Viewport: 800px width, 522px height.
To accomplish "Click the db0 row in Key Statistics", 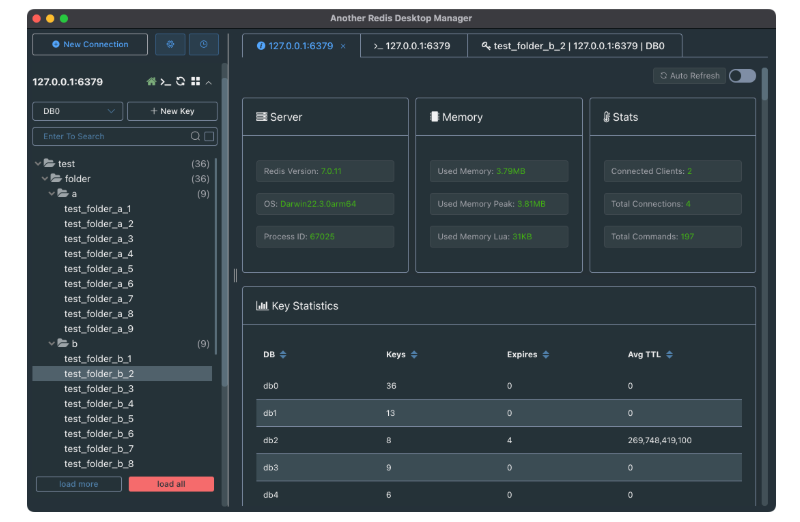I will click(x=499, y=386).
